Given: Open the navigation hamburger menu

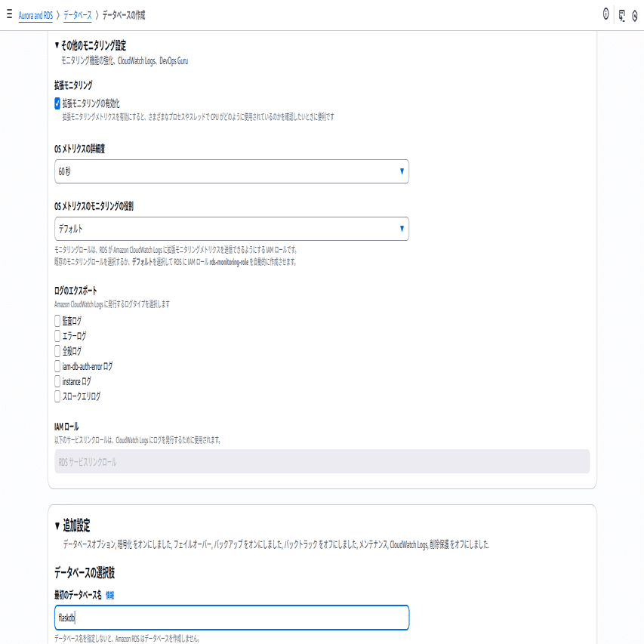Looking at the screenshot, I should [8, 12].
